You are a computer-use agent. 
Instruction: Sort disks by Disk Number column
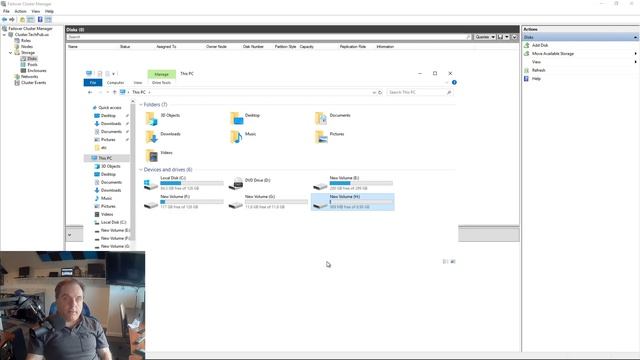point(253,47)
